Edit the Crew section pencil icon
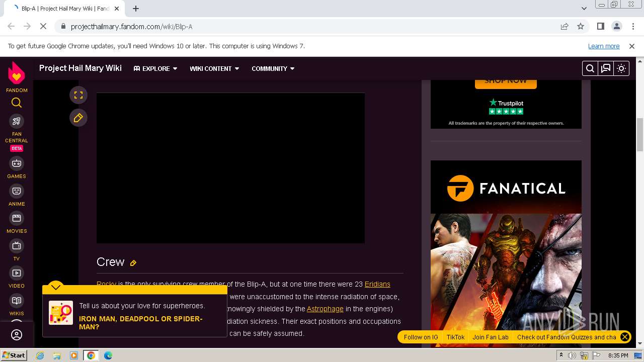This screenshot has width=644, height=362. pyautogui.click(x=133, y=263)
